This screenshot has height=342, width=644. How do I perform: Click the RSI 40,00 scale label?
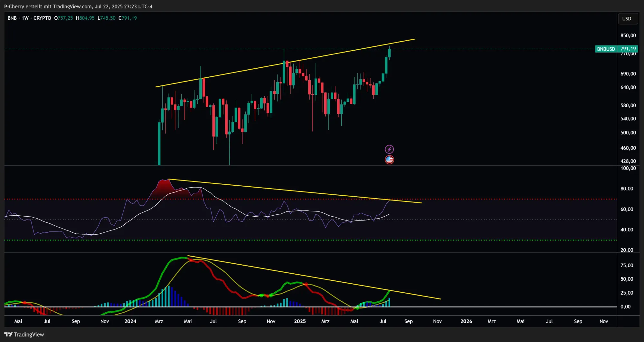tap(627, 230)
